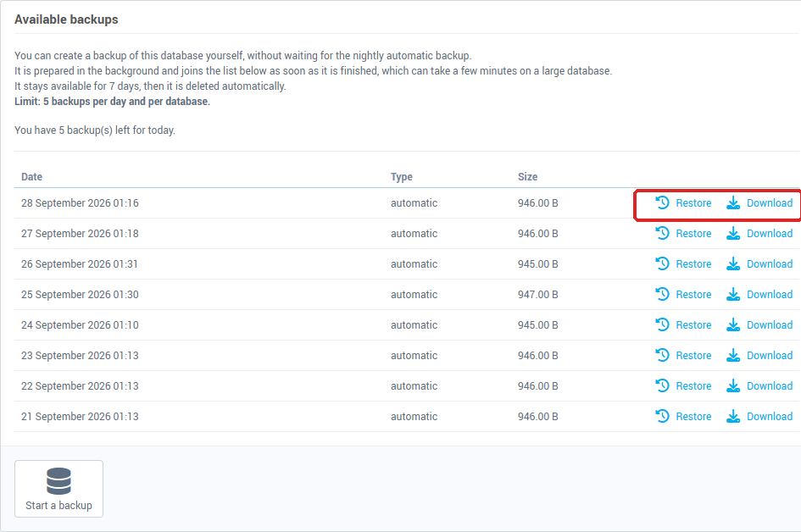Download link text for 21 September backup
Image resolution: width=801 pixels, height=532 pixels.
tap(770, 417)
